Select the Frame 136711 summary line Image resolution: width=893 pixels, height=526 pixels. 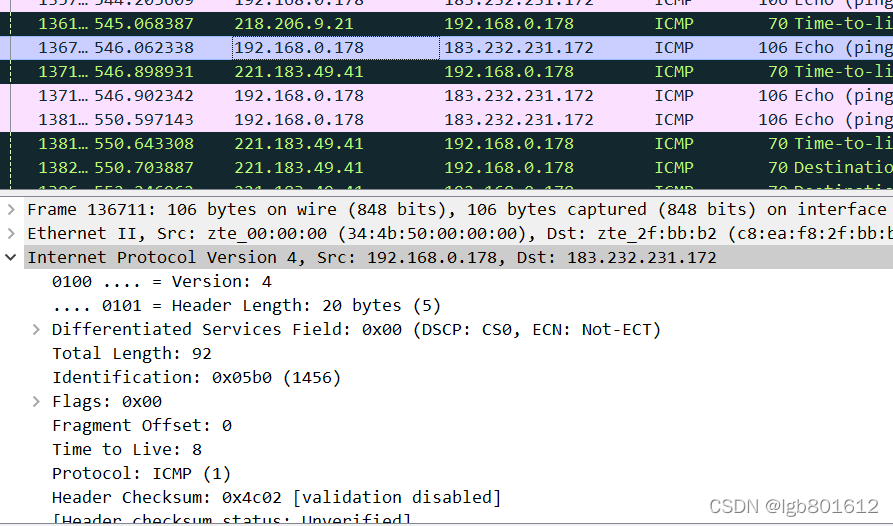[457, 209]
